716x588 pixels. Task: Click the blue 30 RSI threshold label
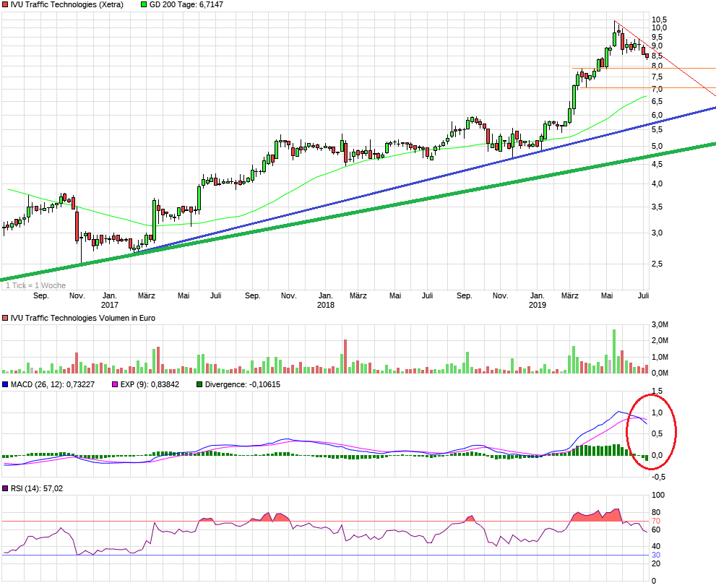click(656, 555)
